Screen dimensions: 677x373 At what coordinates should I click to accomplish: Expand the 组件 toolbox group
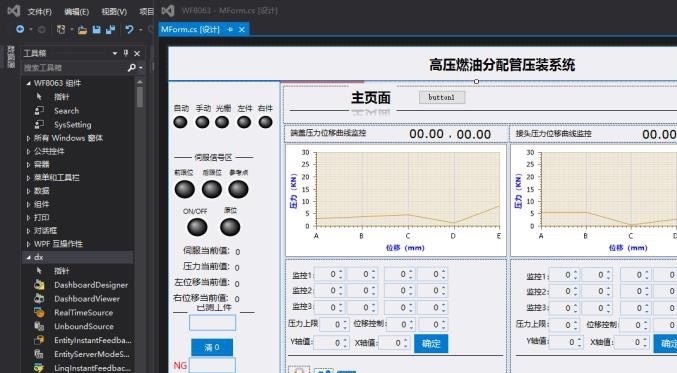28,204
